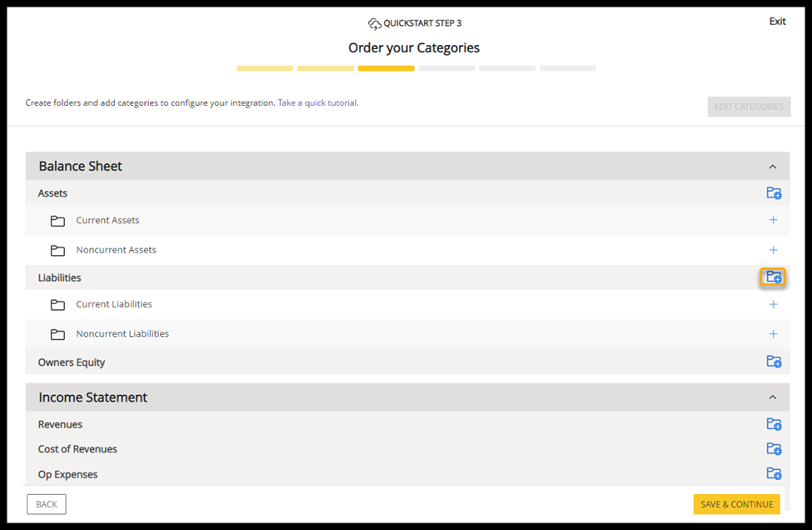Collapse the Income Statement section
Image resolution: width=812 pixels, height=530 pixels.
(772, 397)
